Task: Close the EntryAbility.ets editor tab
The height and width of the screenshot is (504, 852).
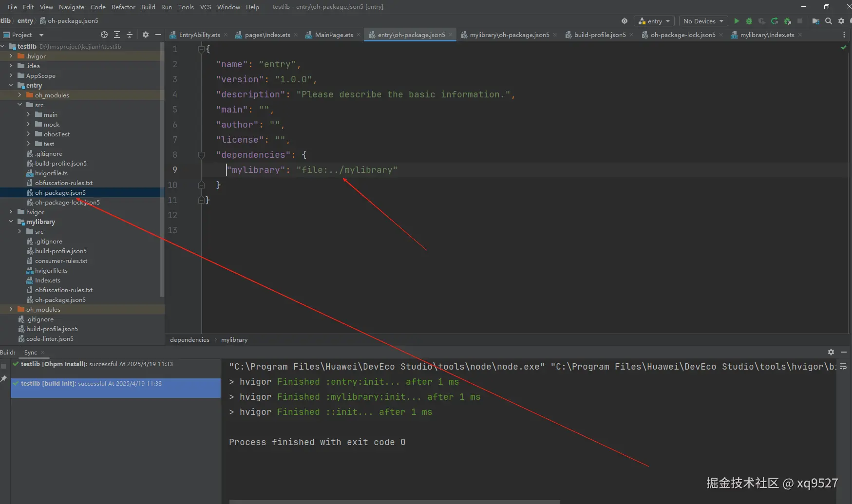Action: coord(226,35)
